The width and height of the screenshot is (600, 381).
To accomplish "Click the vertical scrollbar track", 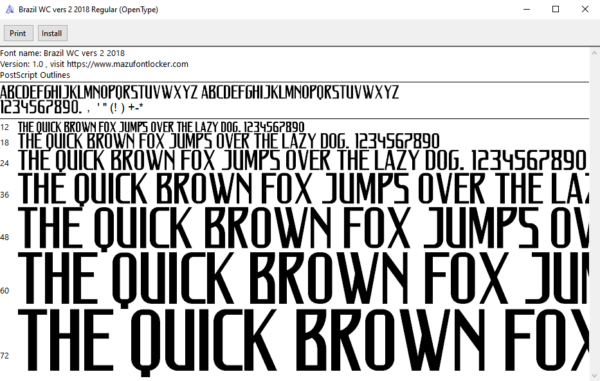I will pos(594,214).
